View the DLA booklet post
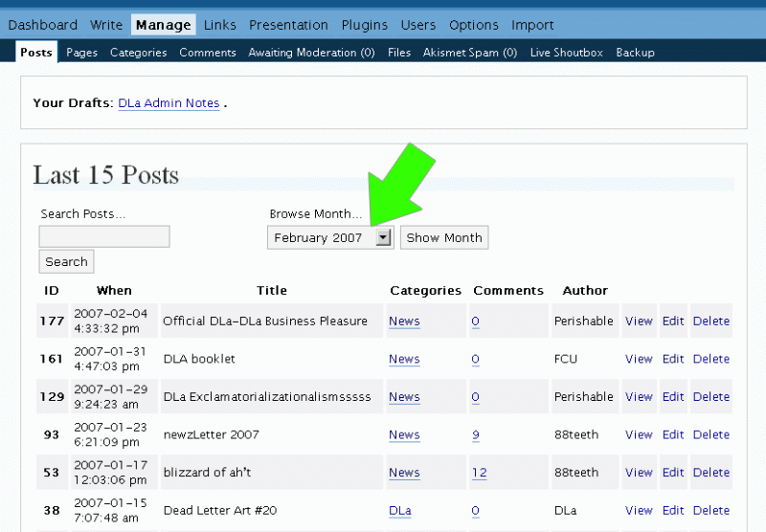The height and width of the screenshot is (532, 766). (639, 359)
